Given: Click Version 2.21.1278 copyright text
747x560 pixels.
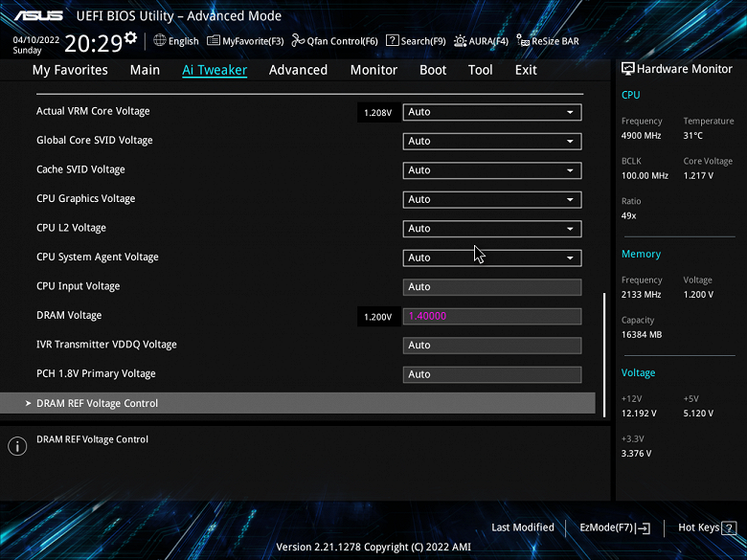Looking at the screenshot, I should pos(373,548).
